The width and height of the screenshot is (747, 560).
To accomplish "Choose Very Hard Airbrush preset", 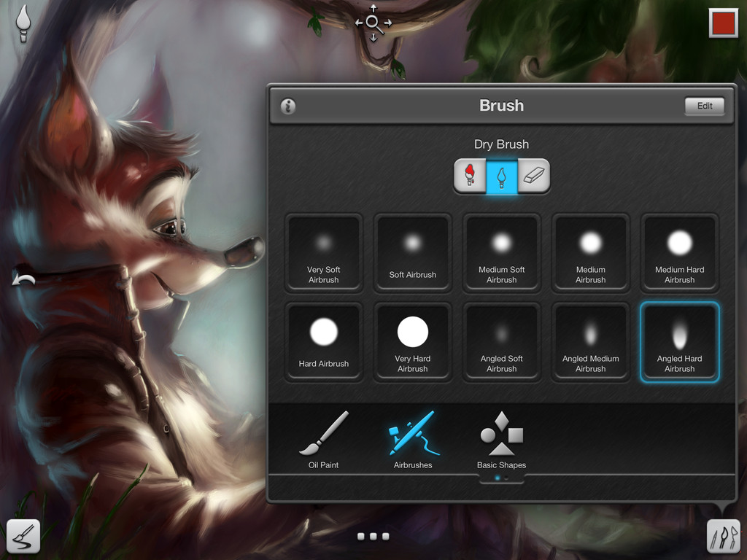I will (413, 342).
